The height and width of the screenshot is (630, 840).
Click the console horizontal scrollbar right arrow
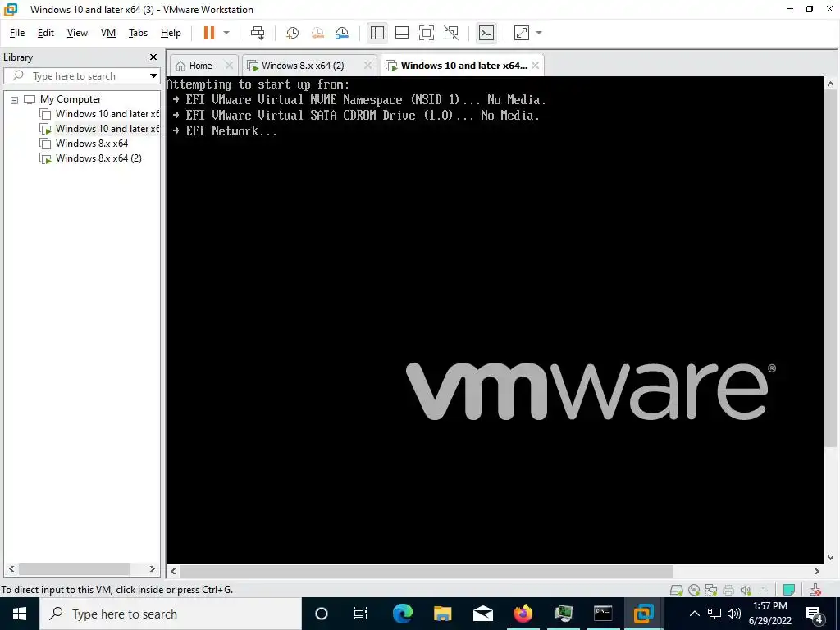(817, 571)
